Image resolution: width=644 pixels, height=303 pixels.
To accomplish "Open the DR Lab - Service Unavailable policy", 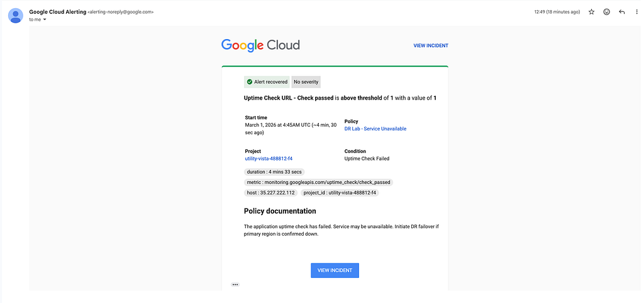I will (x=375, y=129).
